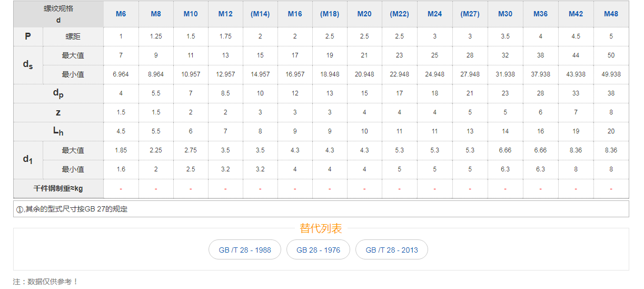This screenshot has width=644, height=289.
Task: Click the 螺距 row label cell
Action: (73, 36)
